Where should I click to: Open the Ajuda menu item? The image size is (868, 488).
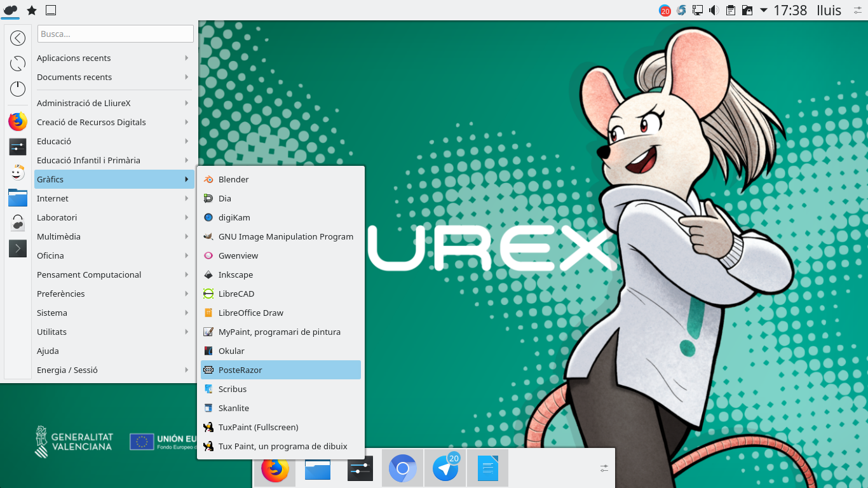tap(48, 351)
